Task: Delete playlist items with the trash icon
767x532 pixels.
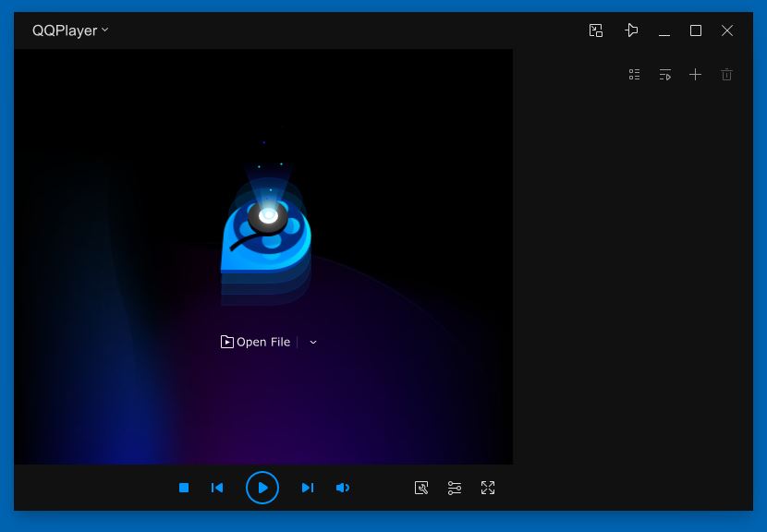Action: coord(726,74)
